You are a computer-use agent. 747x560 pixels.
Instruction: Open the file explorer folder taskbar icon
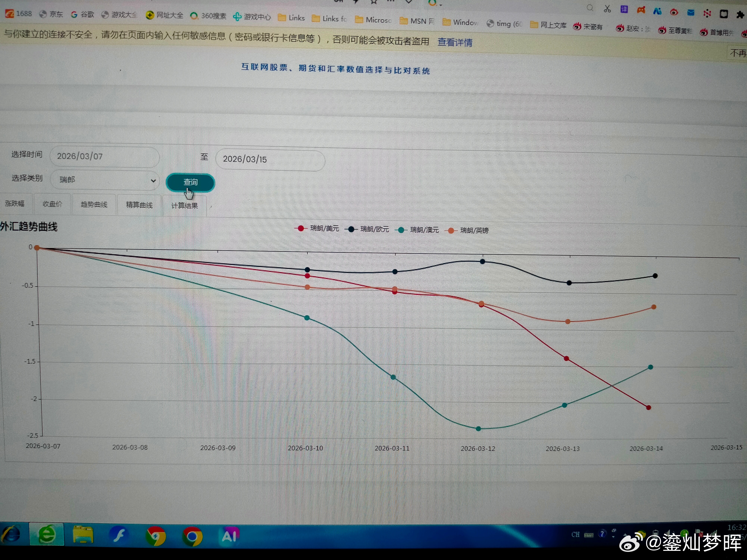(x=83, y=535)
